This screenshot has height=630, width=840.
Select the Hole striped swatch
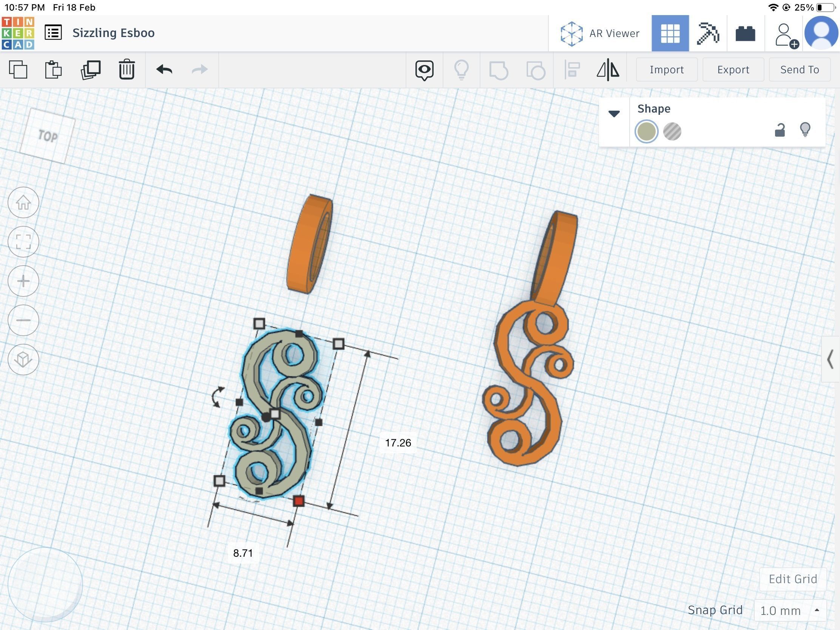tap(672, 131)
